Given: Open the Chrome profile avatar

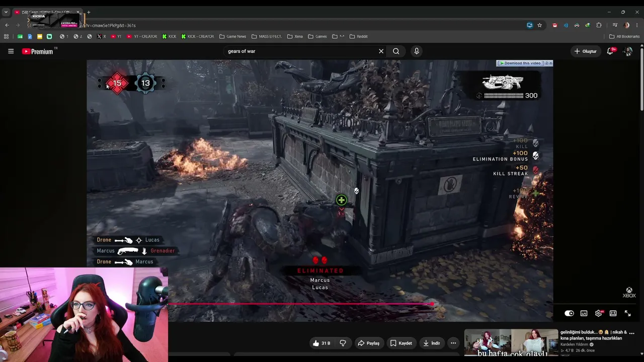Looking at the screenshot, I should coord(626,25).
